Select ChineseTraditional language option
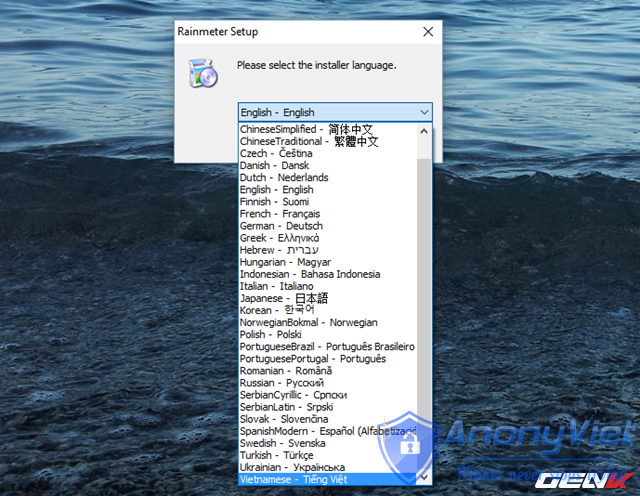The height and width of the screenshot is (496, 640). pos(328,141)
